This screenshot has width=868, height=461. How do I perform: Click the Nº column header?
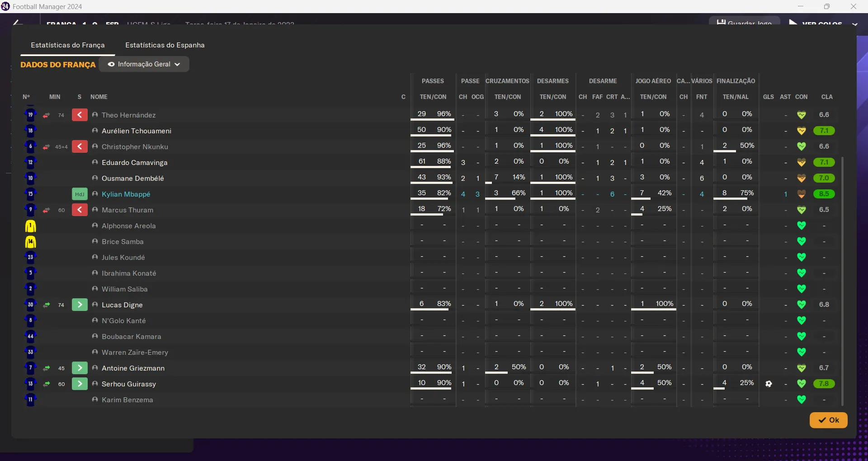point(26,97)
